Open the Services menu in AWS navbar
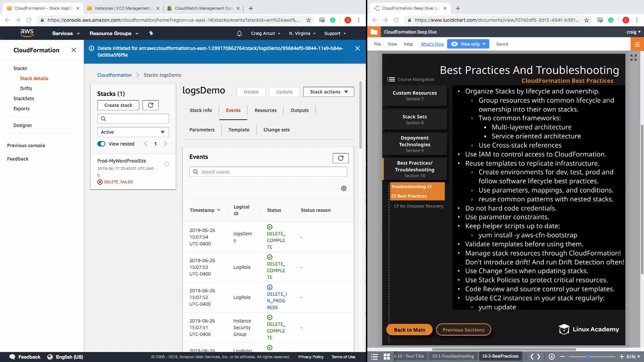Viewport: 644px width, 362px height. pyautogui.click(x=66, y=33)
